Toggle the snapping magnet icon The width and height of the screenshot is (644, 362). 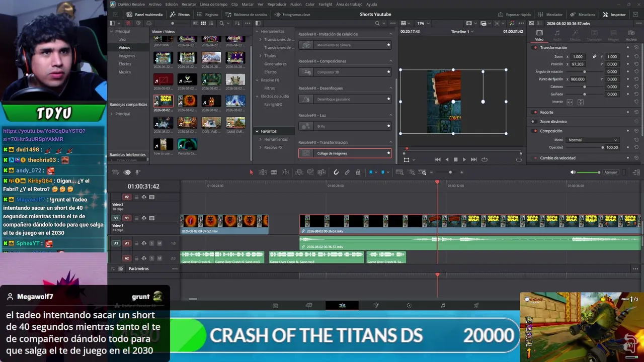[336, 172]
